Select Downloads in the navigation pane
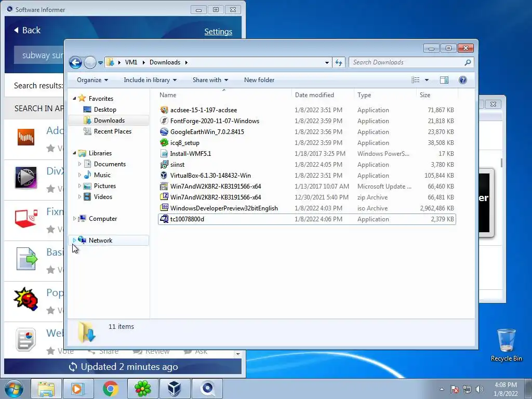The image size is (532, 399). click(x=109, y=121)
